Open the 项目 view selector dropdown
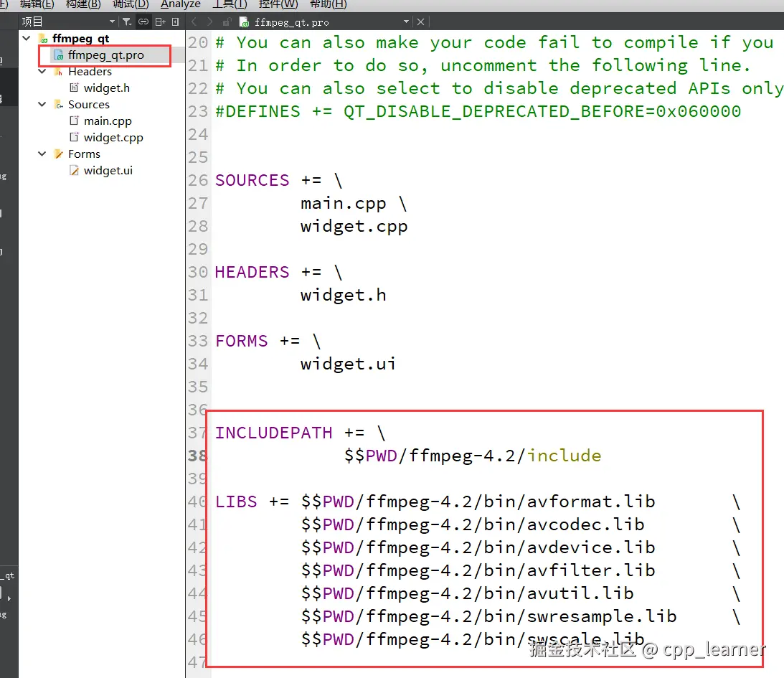Screen dimensions: 784x678 coord(68,22)
